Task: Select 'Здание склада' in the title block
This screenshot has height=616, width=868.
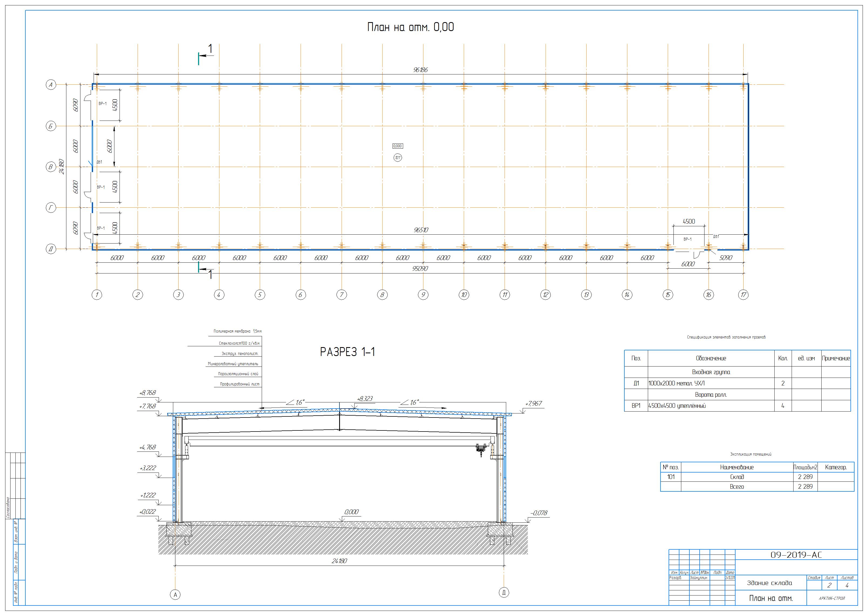Action: (769, 583)
